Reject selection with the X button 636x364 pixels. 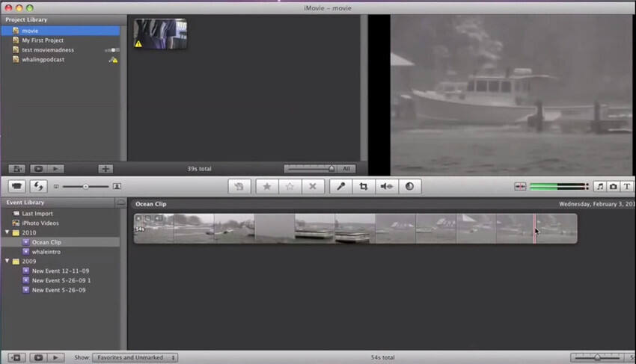(313, 186)
